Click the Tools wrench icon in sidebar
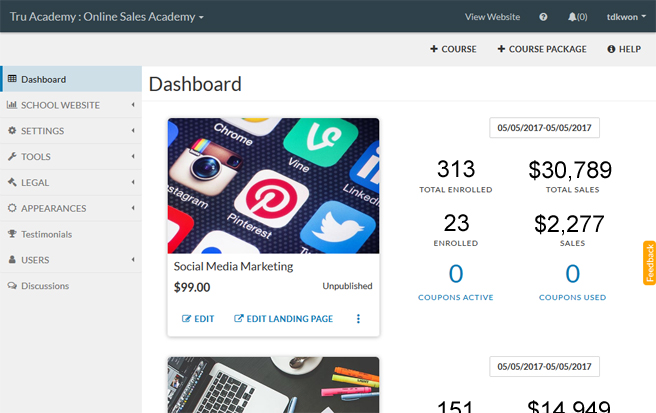This screenshot has width=656, height=413. tap(12, 156)
